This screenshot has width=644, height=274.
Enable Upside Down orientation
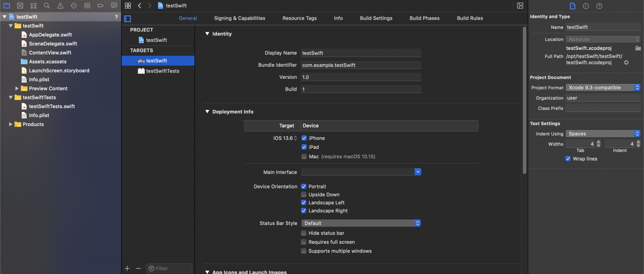point(304,195)
